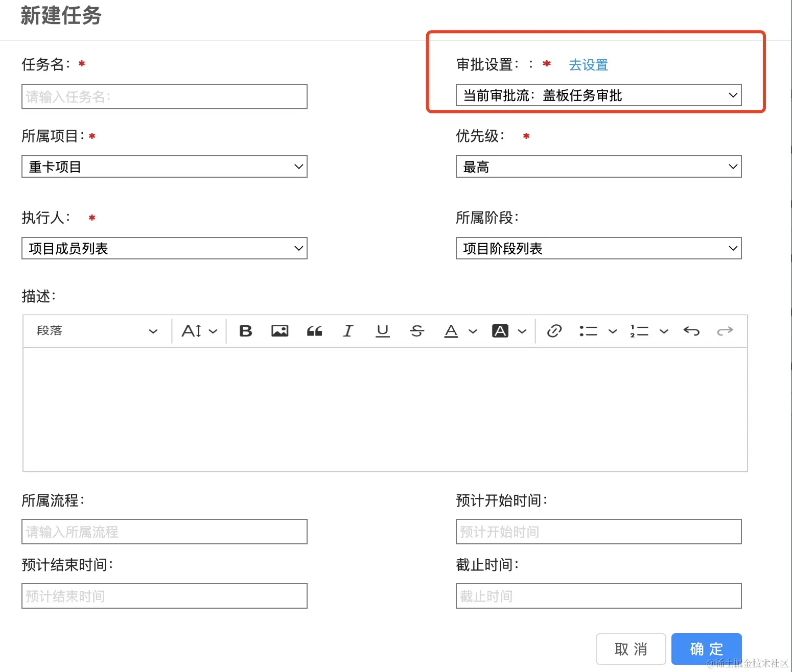Image resolution: width=792 pixels, height=672 pixels.
Task: Click the 去设置 link
Action: pos(589,65)
